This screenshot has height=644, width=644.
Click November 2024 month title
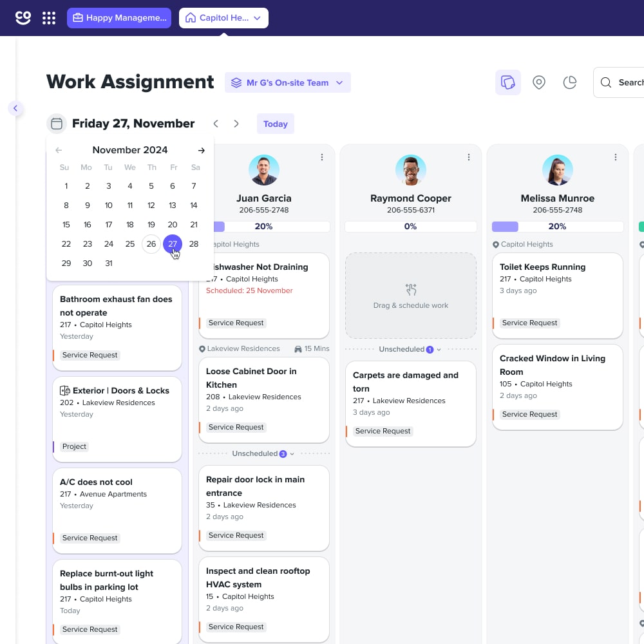pos(130,150)
